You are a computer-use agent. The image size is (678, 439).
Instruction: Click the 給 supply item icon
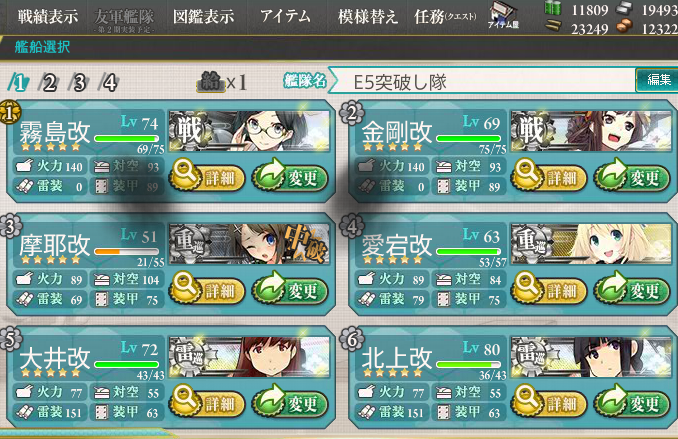click(211, 81)
